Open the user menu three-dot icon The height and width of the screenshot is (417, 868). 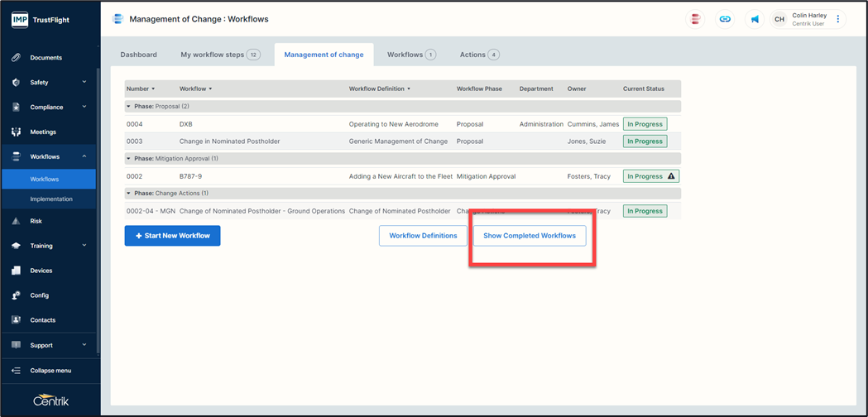[837, 19]
